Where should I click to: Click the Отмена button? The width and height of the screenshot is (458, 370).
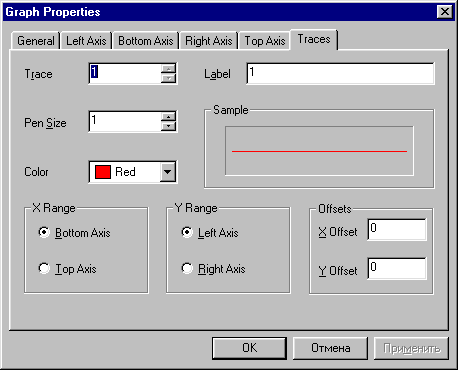coord(331,348)
